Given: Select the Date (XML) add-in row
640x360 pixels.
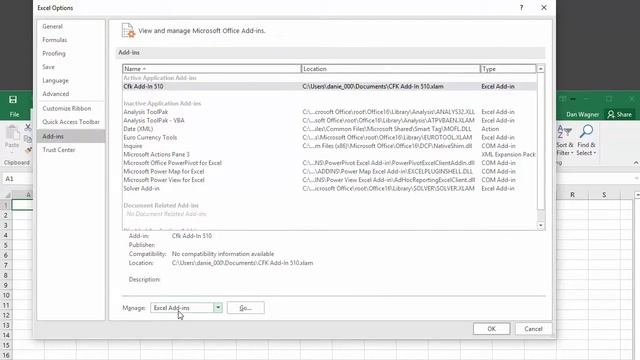Looking at the screenshot, I should point(329,129).
